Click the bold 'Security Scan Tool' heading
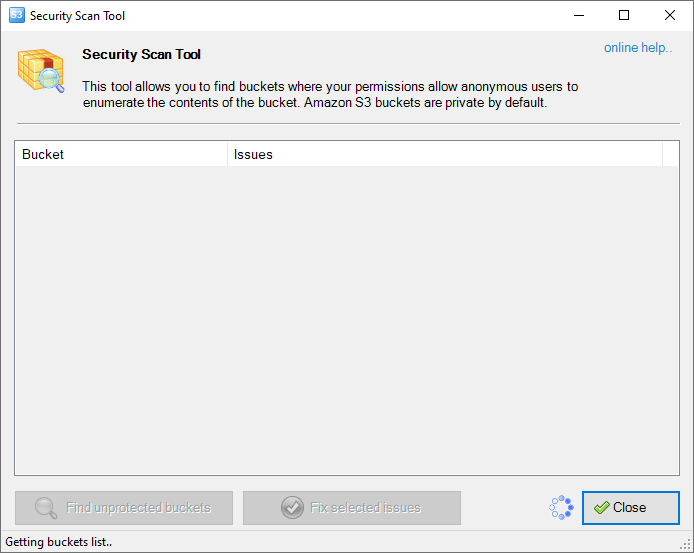 click(x=141, y=54)
